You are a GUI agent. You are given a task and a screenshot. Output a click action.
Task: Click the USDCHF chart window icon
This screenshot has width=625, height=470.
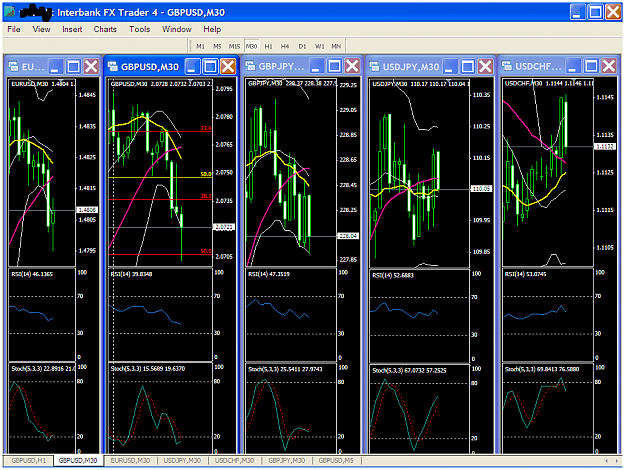(507, 66)
